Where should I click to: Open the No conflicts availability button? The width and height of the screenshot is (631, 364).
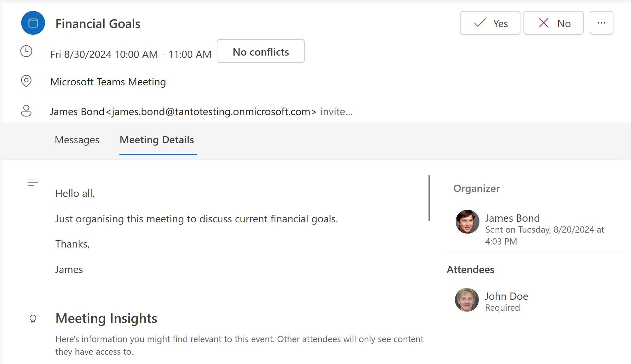coord(260,51)
